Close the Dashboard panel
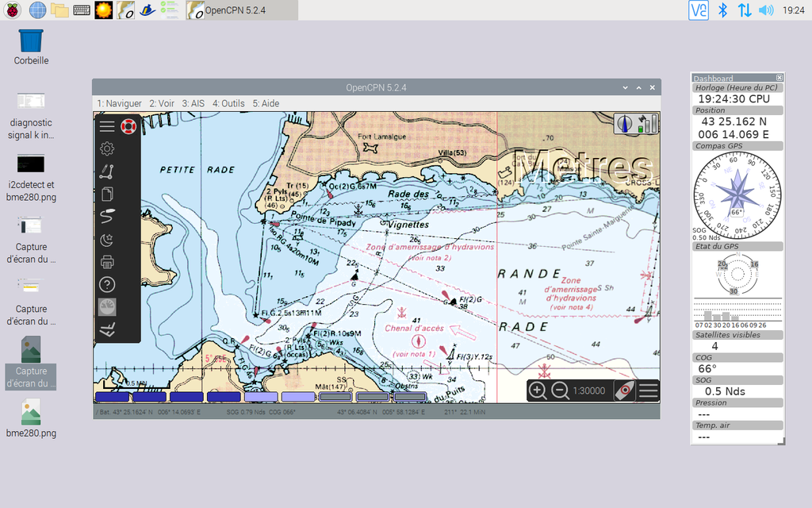 (779, 78)
